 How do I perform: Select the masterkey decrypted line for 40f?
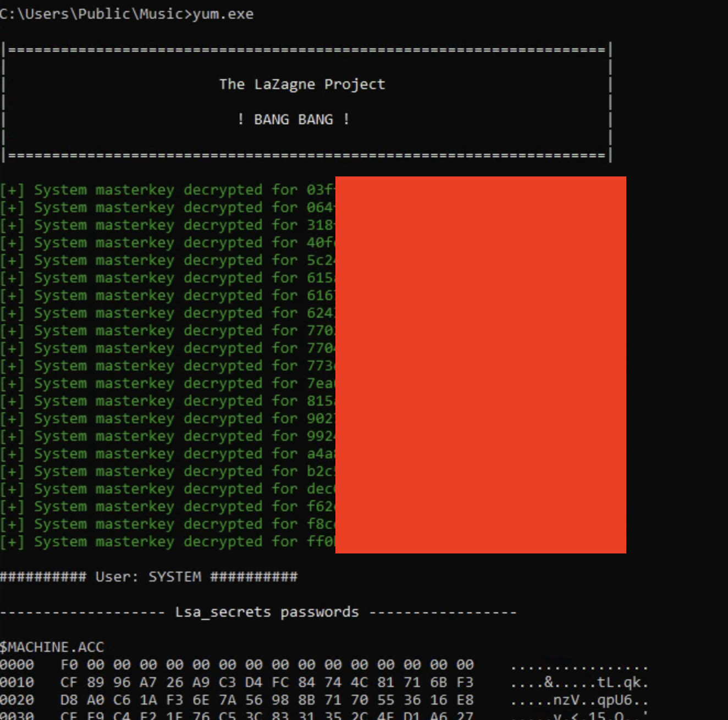click(167, 242)
